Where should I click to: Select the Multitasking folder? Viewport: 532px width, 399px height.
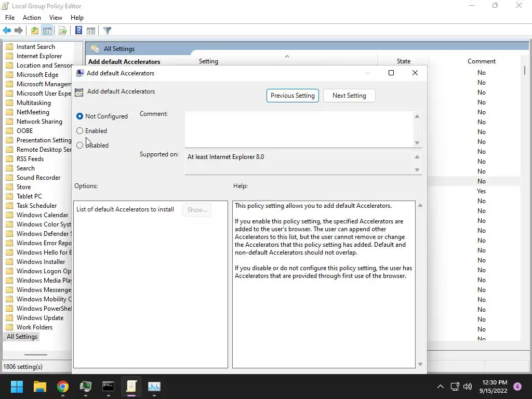click(x=34, y=103)
